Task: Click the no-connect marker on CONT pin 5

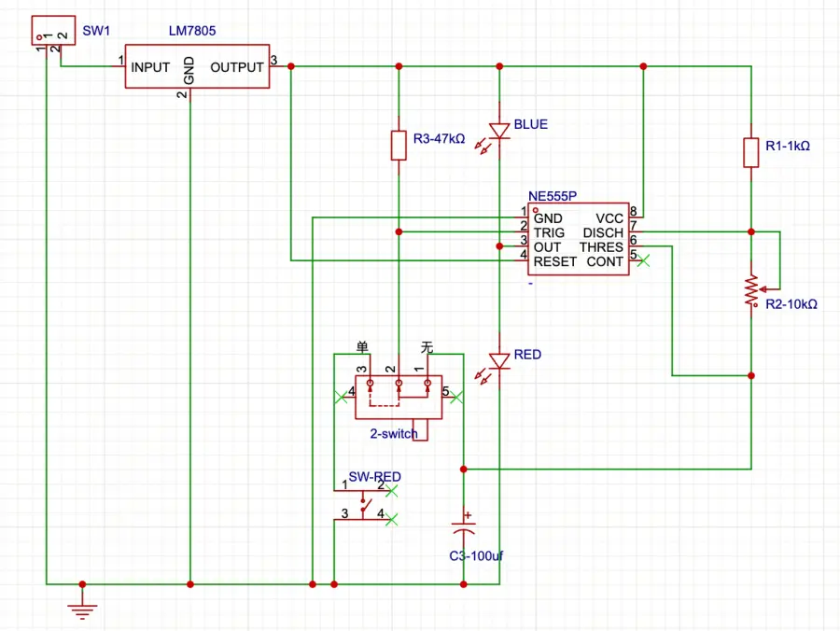Action: [642, 262]
